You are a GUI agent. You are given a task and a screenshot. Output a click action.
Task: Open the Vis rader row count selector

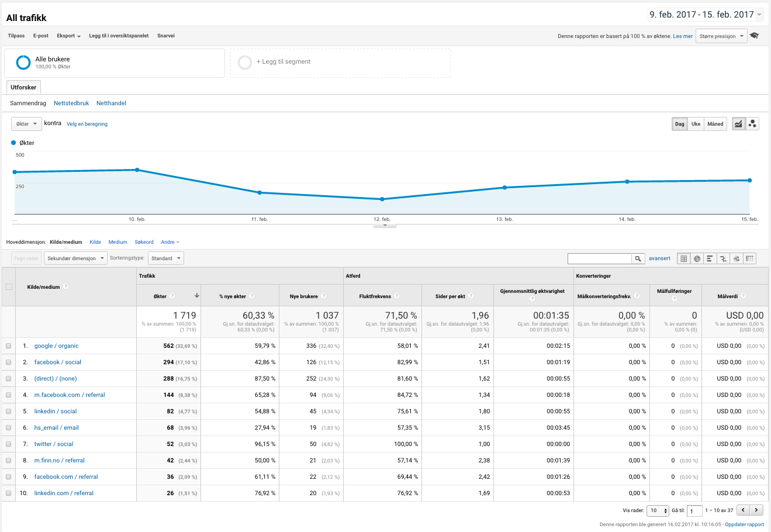[x=658, y=510]
